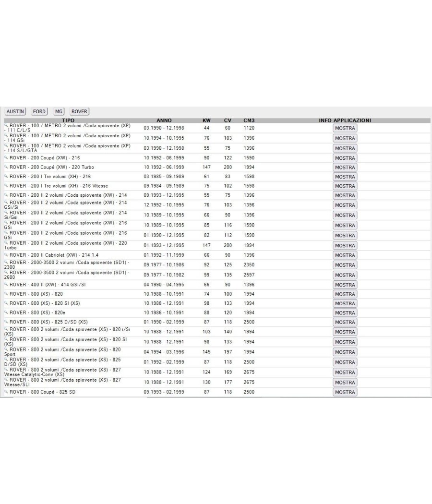The image size is (432, 504).
Task: Click magnifier icon for Rover 100 114 GSi
Action: point(6,135)
